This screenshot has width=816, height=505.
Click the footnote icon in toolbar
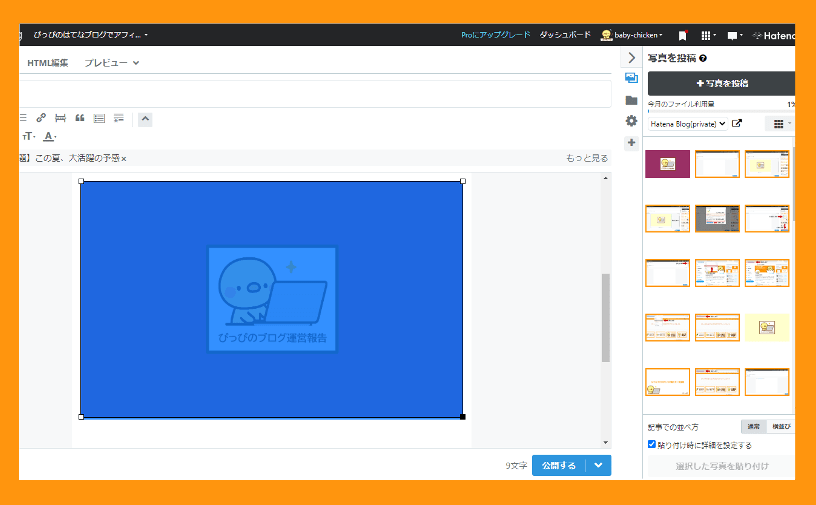coord(119,118)
